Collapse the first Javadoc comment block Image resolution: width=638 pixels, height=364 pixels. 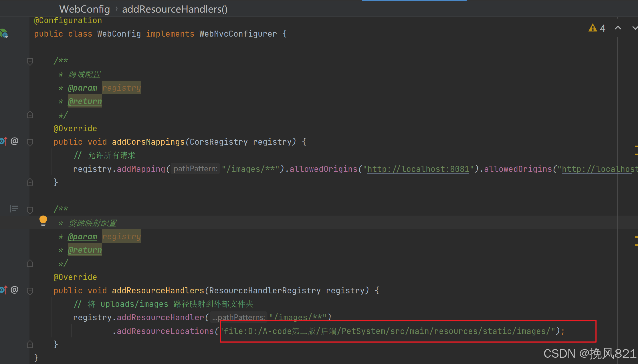pos(30,61)
